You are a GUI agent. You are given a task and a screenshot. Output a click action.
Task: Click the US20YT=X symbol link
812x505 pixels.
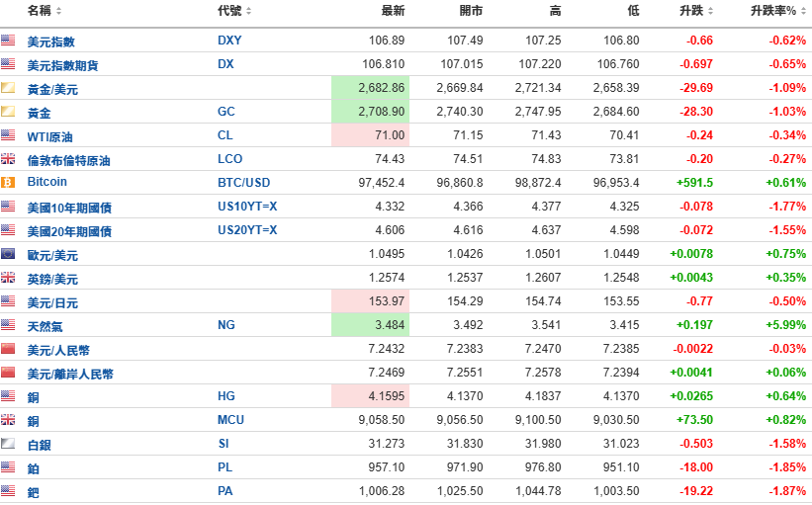(x=247, y=230)
